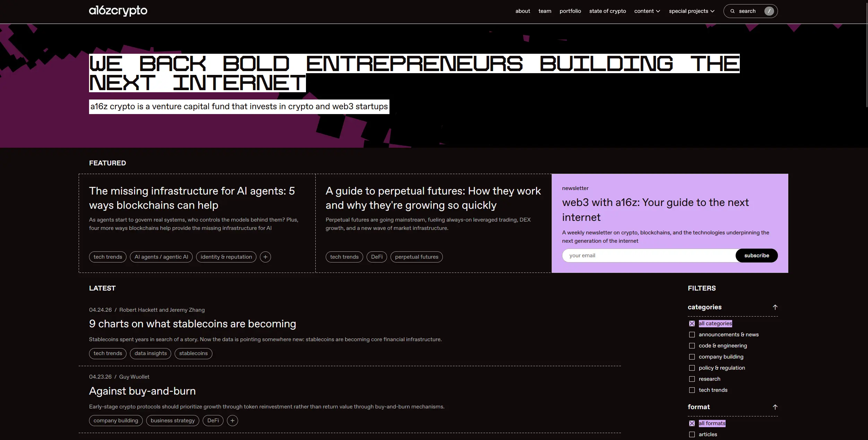Click the DeFi tag on perpetual futures article

coord(377,257)
